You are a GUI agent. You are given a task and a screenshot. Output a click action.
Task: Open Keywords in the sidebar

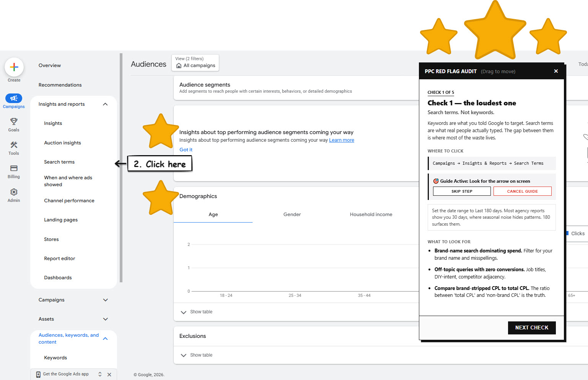(x=55, y=358)
